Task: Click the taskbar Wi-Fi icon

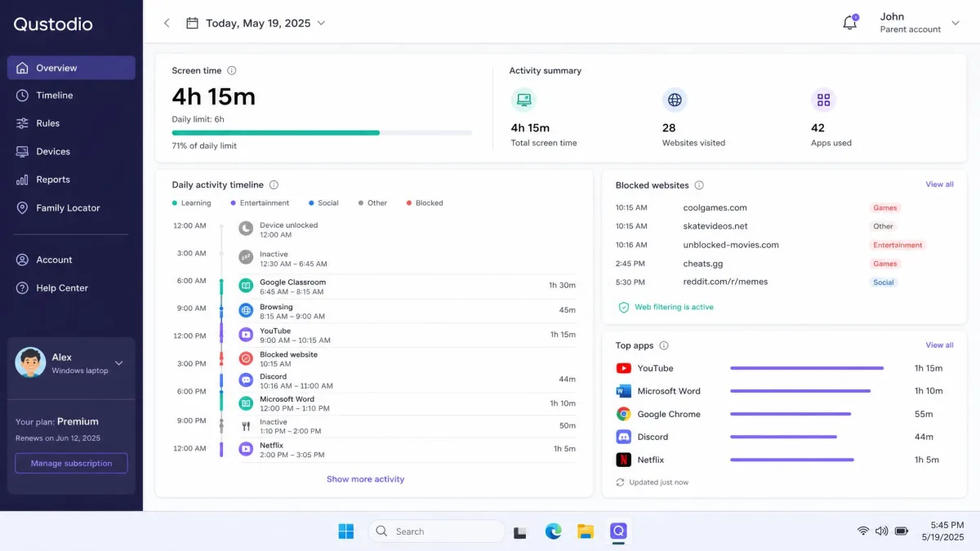Action: [x=862, y=531]
